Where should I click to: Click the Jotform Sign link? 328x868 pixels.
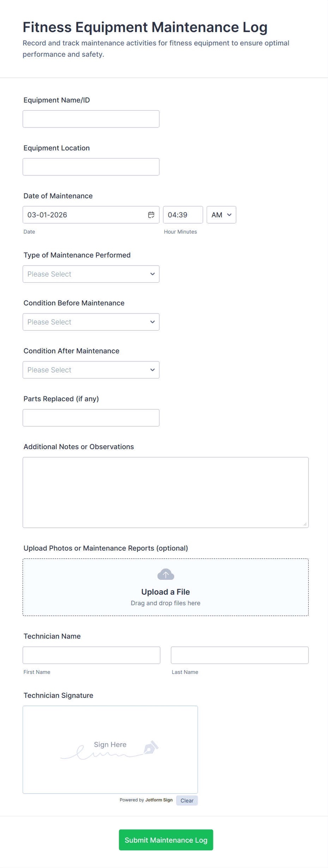click(x=159, y=800)
